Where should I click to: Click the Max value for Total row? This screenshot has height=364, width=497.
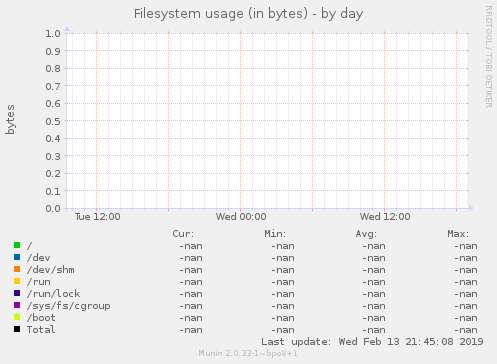tap(466, 330)
